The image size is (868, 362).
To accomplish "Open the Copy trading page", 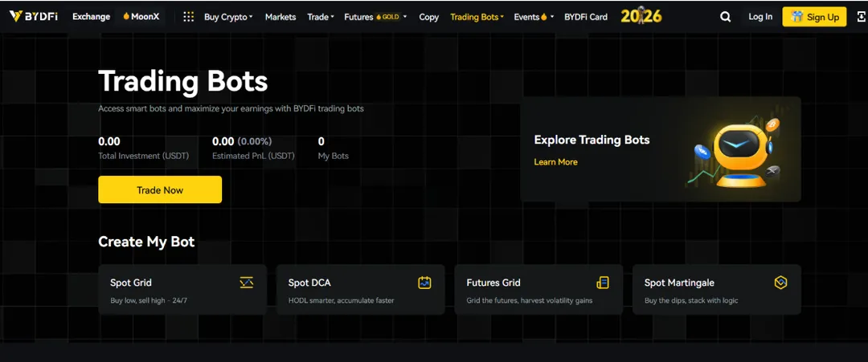I will coord(429,17).
